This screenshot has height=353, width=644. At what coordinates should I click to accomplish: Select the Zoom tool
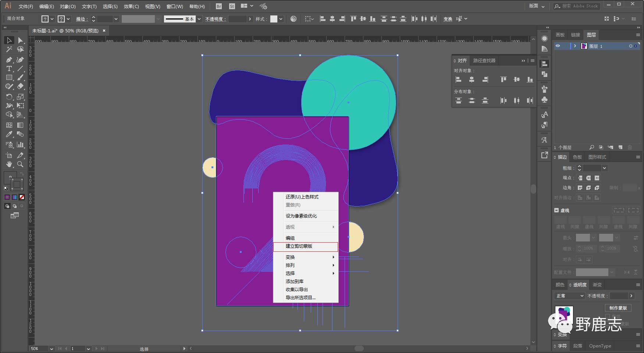click(20, 164)
